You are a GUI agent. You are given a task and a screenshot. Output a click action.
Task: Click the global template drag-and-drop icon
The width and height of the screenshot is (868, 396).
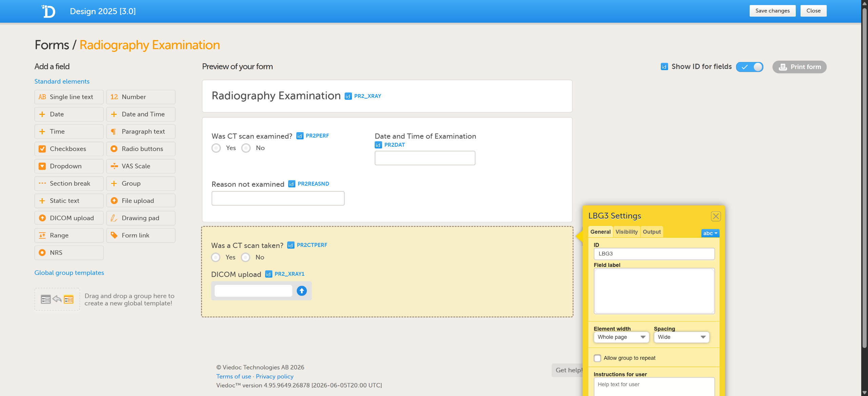tap(57, 299)
